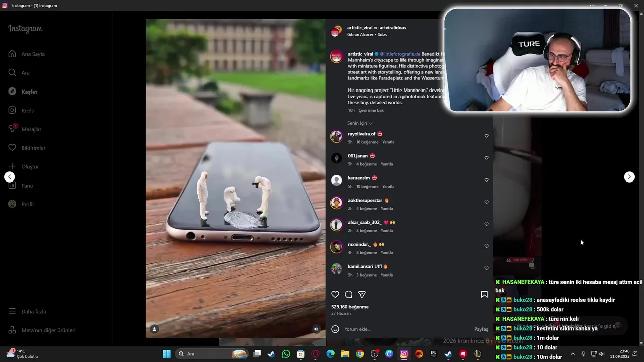Open File Explorer from taskbar

pos(345,354)
